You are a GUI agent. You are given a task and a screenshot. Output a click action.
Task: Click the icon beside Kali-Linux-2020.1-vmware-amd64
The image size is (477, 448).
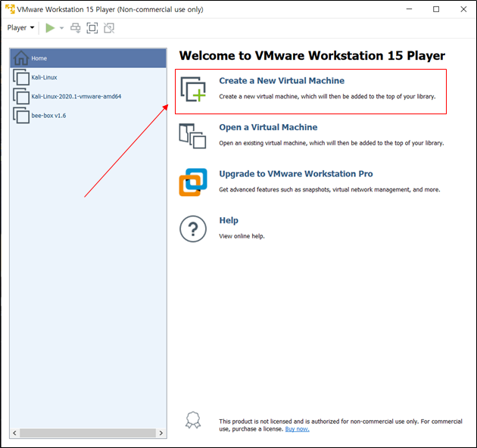click(x=21, y=96)
